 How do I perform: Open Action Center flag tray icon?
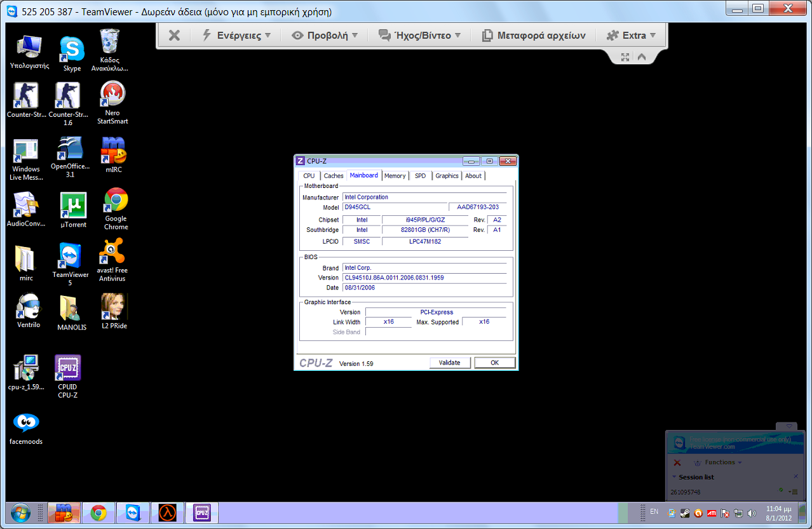point(725,513)
